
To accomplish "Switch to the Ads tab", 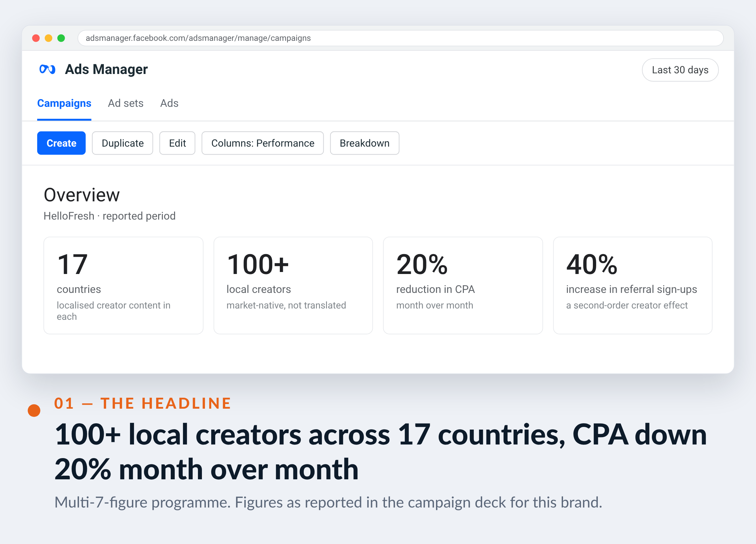I will coord(169,103).
